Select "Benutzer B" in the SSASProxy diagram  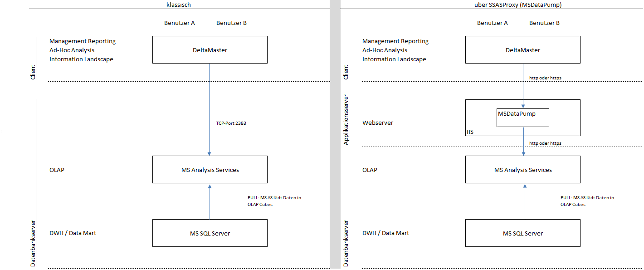tap(544, 23)
